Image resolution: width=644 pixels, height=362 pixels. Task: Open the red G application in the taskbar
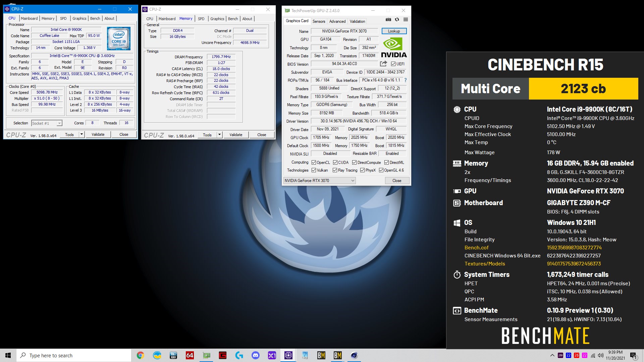[223, 355]
